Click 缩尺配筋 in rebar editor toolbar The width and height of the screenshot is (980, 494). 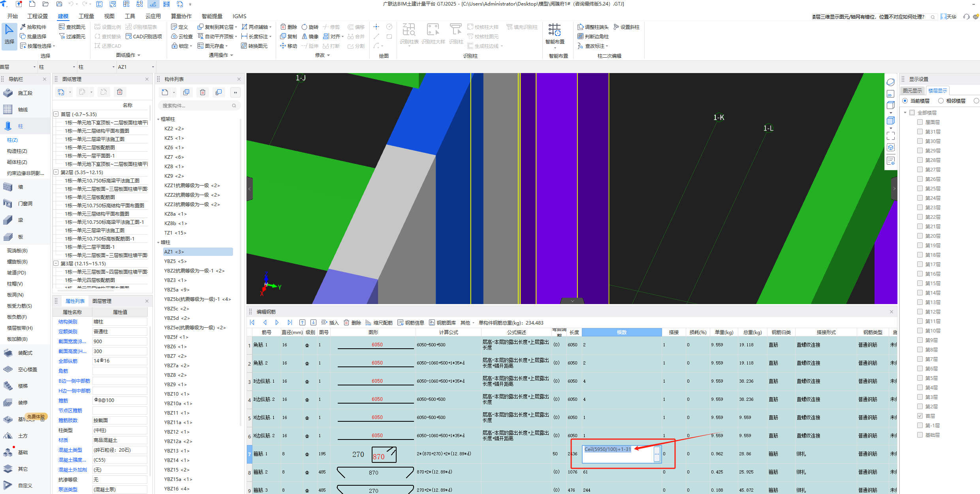pos(379,323)
